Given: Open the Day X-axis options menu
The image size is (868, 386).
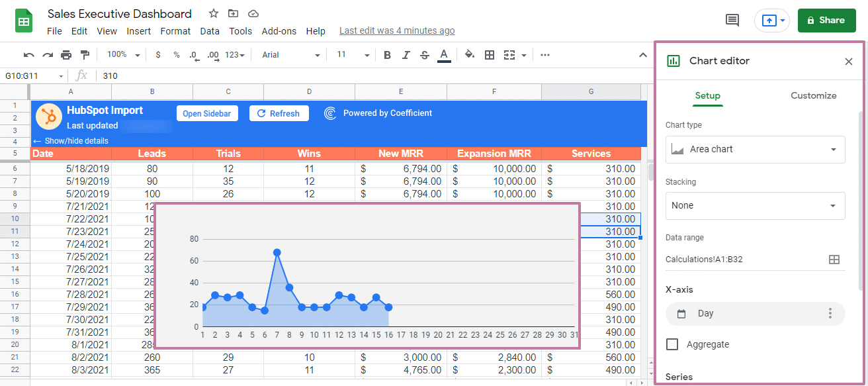Looking at the screenshot, I should click(x=830, y=313).
